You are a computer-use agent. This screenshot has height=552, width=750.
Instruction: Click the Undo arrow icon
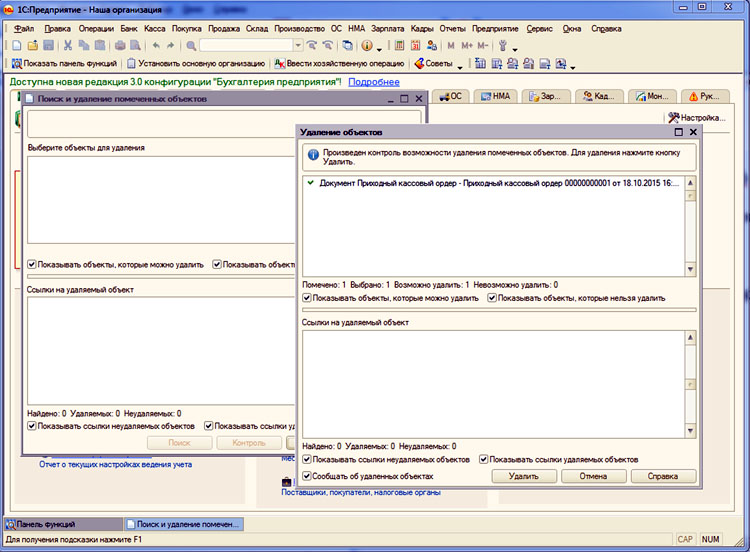tap(156, 45)
